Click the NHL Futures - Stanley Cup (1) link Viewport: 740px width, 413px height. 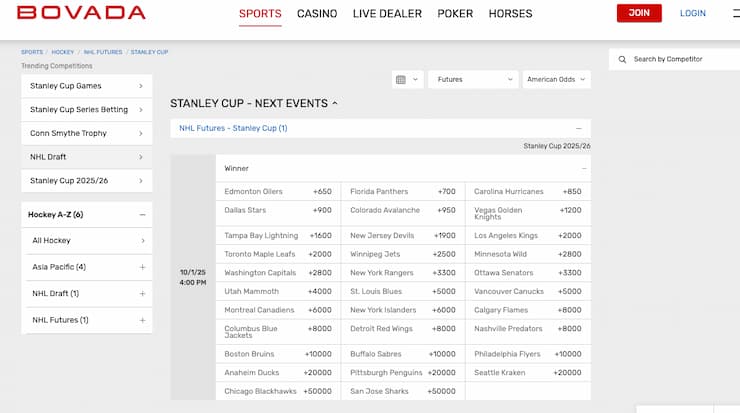233,128
